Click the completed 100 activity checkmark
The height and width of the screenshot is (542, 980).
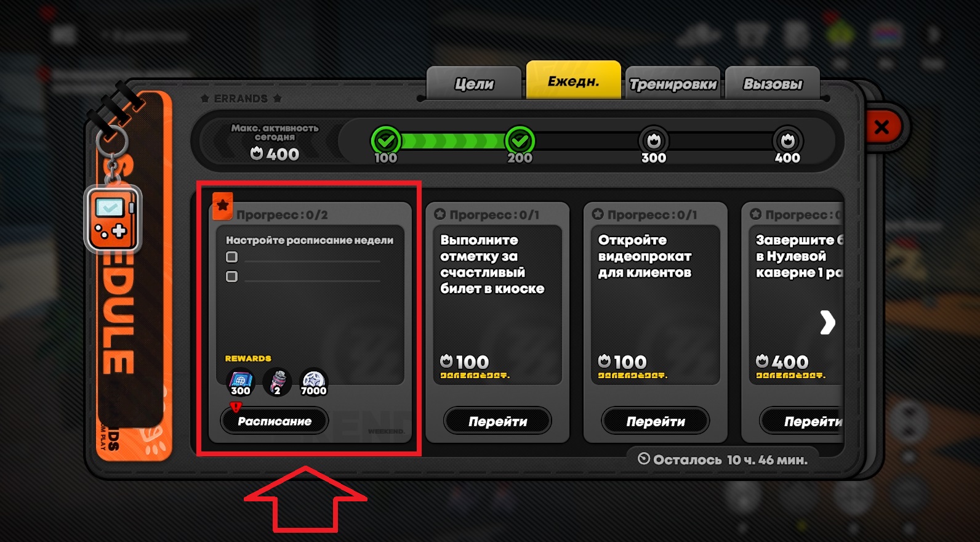[386, 141]
